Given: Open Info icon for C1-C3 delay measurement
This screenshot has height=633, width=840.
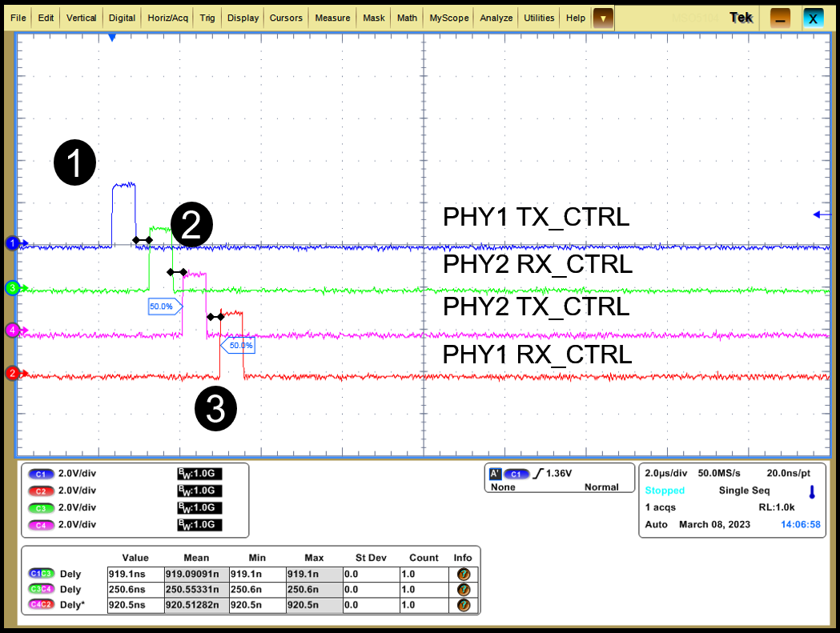Looking at the screenshot, I should click(463, 574).
